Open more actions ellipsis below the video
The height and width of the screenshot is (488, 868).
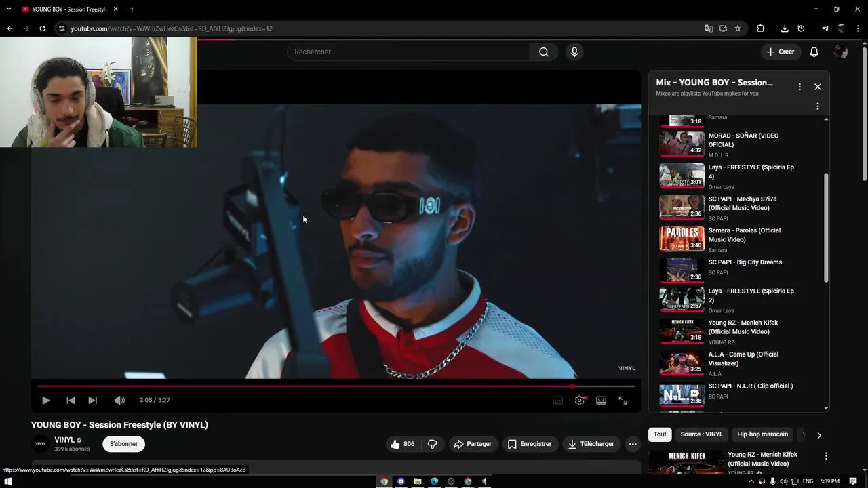tap(633, 444)
